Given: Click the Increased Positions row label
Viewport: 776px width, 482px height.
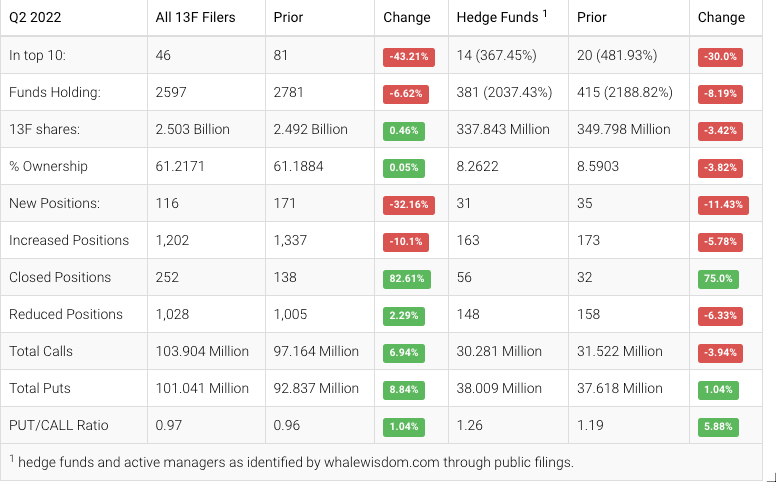Looking at the screenshot, I should [69, 240].
